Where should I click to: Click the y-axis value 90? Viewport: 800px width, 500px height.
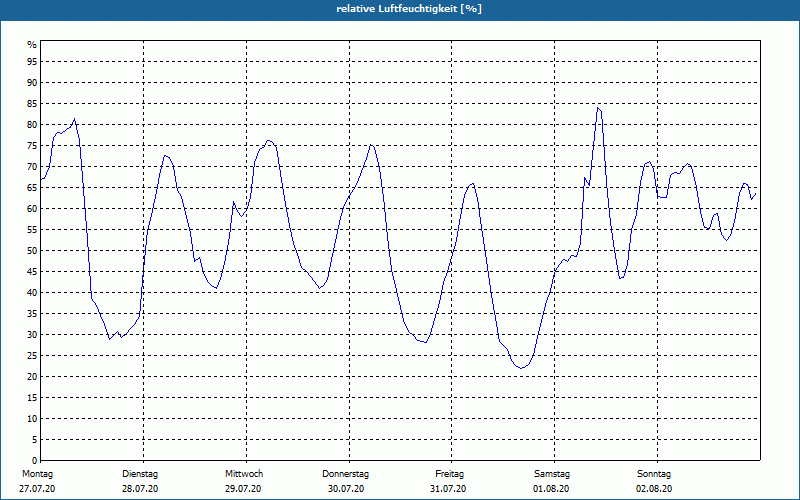[32, 83]
